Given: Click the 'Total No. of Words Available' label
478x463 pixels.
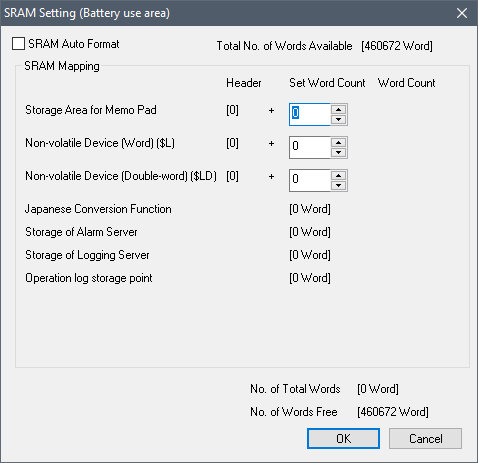Looking at the screenshot, I should click(x=284, y=46).
